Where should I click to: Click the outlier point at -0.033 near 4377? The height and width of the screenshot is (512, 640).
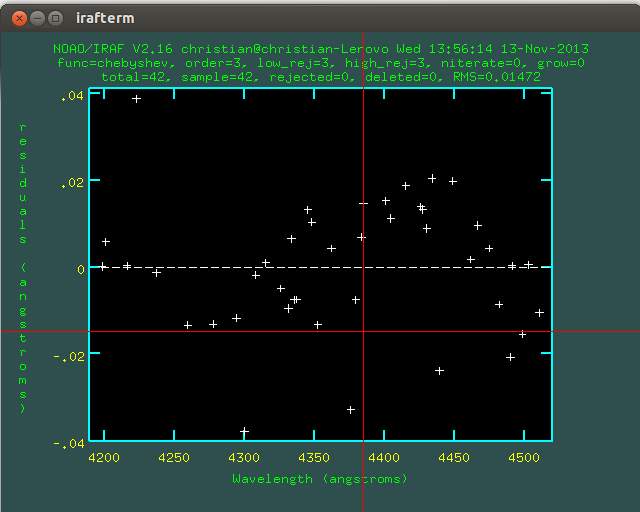click(351, 409)
